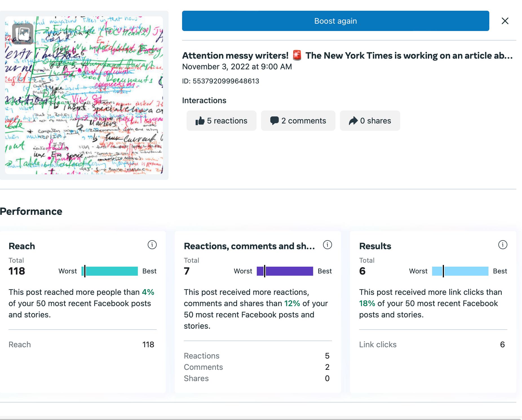Select the post date November 3, 2022
The height and width of the screenshot is (420, 522).
[x=237, y=67]
